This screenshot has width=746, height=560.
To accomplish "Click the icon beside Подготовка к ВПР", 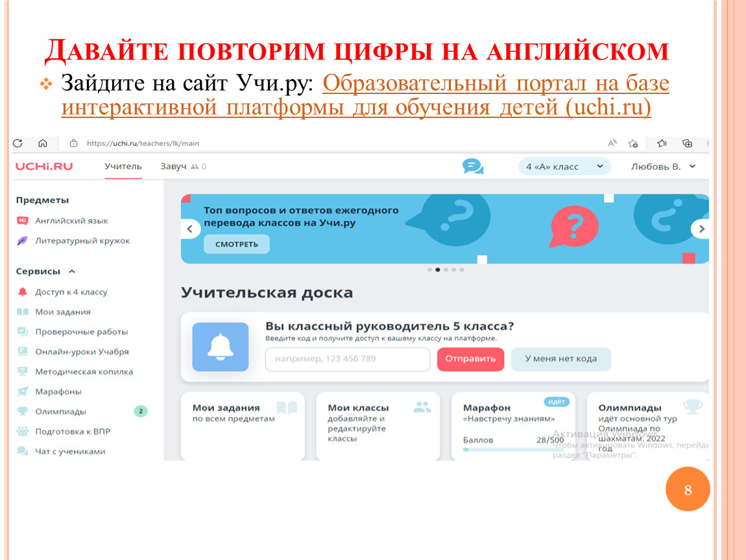I will 22,432.
